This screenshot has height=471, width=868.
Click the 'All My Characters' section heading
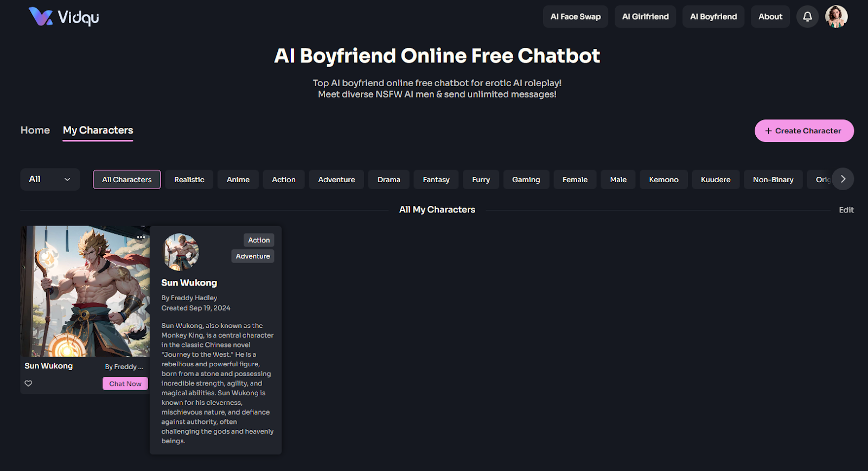click(x=437, y=210)
